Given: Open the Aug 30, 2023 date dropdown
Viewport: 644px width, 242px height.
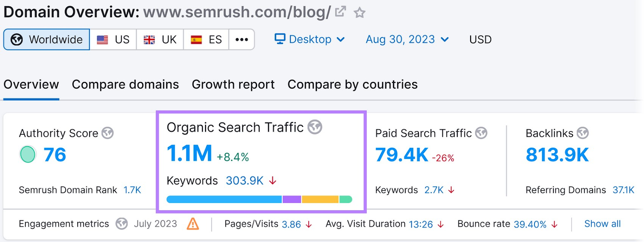Looking at the screenshot, I should pos(407,39).
